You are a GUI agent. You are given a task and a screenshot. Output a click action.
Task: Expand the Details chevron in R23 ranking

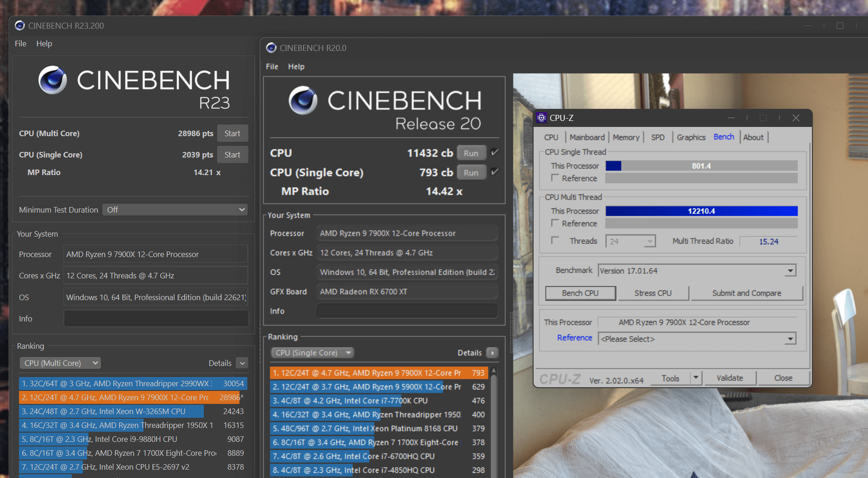tap(242, 363)
